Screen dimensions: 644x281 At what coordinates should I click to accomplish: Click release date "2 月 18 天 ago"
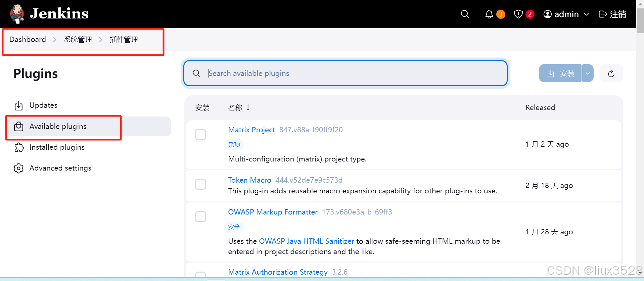(549, 186)
